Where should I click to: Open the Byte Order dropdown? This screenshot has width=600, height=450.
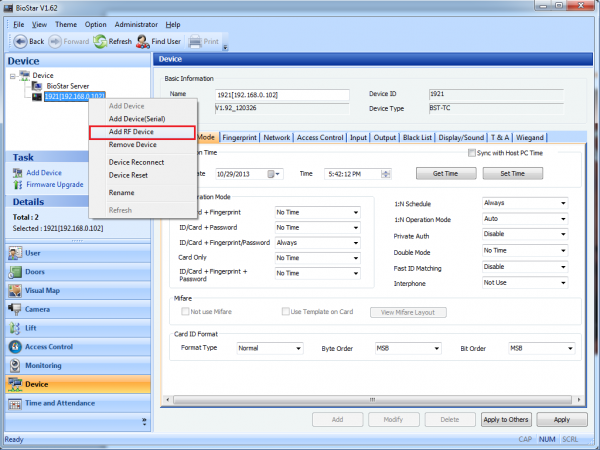point(408,348)
